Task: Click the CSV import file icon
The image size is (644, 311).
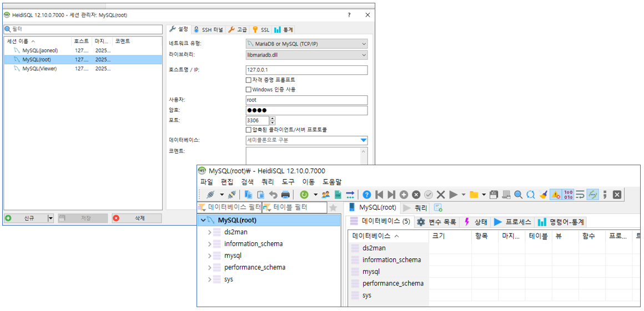Action: tap(338, 195)
